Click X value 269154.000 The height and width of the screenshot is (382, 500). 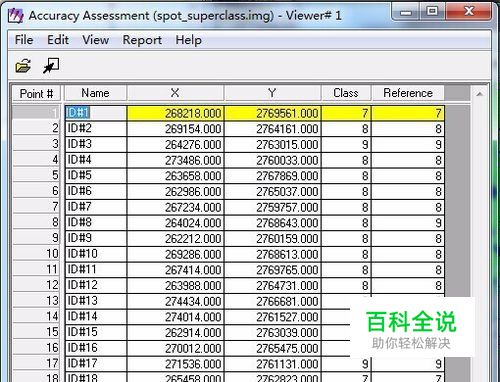pos(176,129)
